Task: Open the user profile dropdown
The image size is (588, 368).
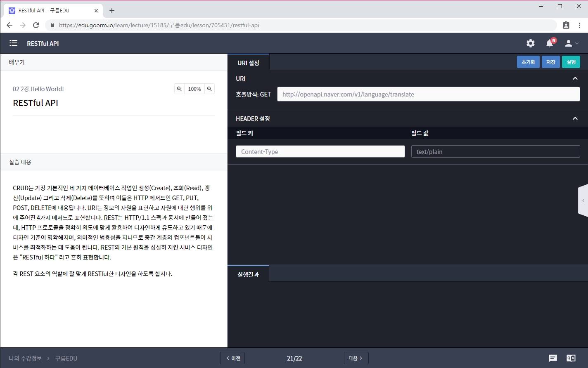Action: (x=571, y=43)
